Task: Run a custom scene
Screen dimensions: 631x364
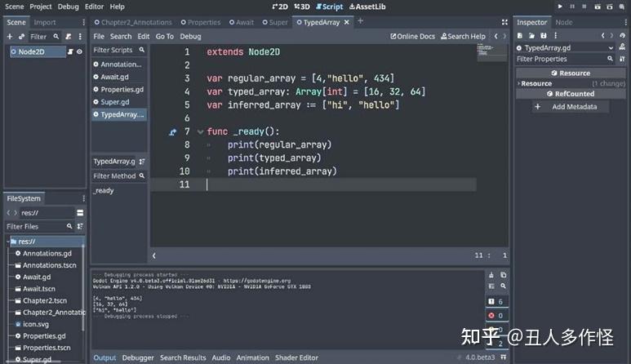Action: pyautogui.click(x=610, y=7)
